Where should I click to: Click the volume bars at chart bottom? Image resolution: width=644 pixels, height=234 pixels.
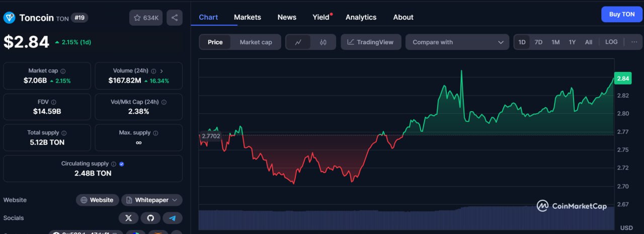(407, 218)
